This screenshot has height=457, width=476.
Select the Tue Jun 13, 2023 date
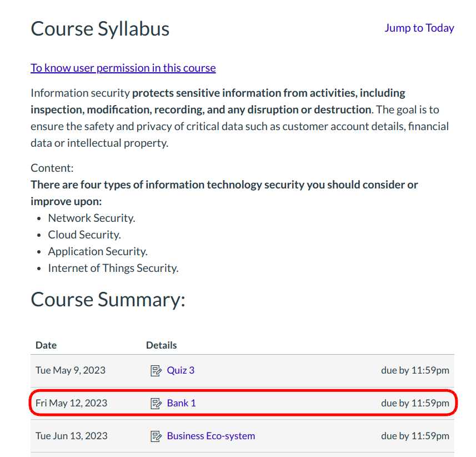[x=72, y=436]
